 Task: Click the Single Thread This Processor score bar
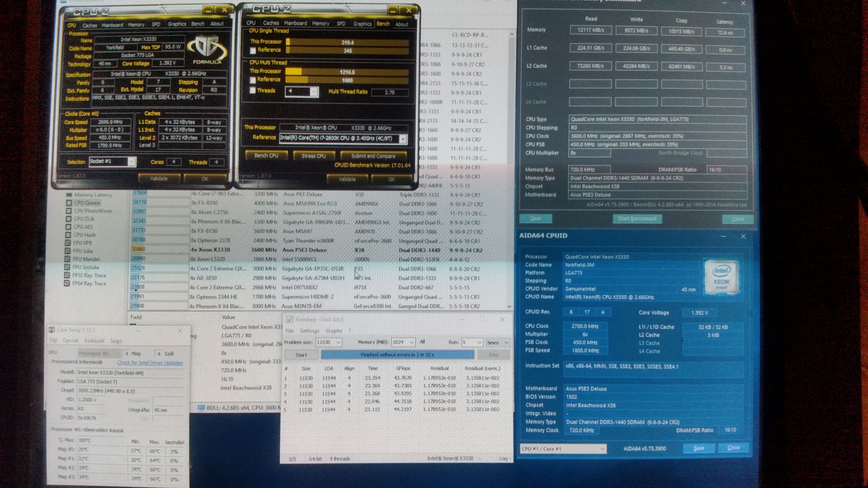point(347,42)
